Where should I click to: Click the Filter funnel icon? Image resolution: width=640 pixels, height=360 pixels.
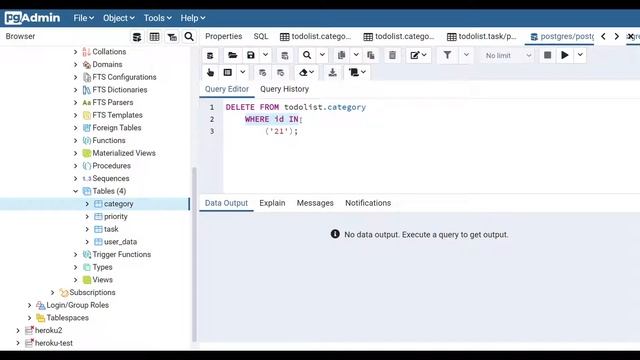(447, 55)
